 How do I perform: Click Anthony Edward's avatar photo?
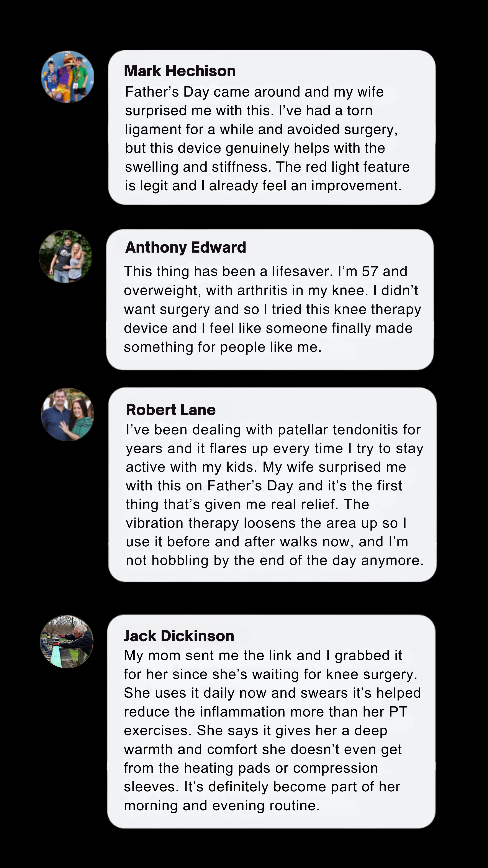click(x=66, y=256)
